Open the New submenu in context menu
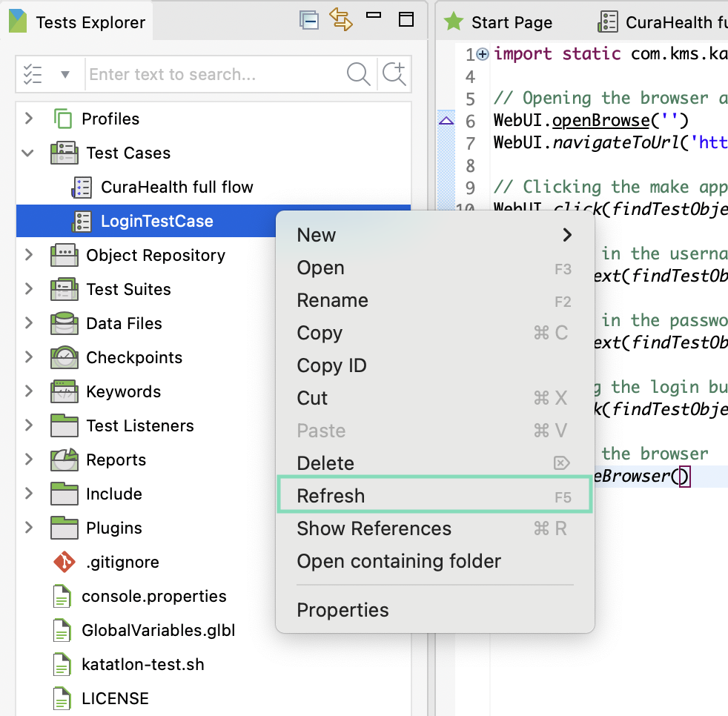 click(x=435, y=235)
